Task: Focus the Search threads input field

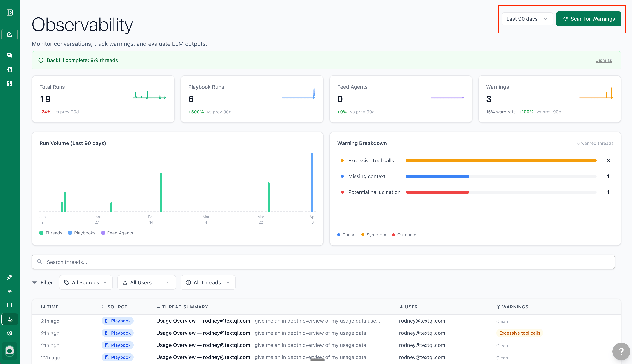Action: tap(323, 262)
